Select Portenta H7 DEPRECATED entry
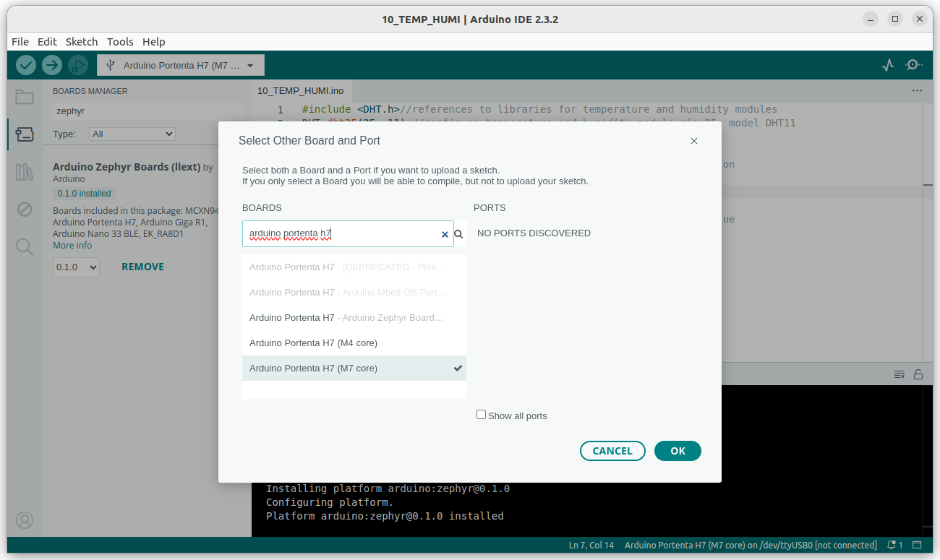The image size is (940, 560). pyautogui.click(x=354, y=267)
